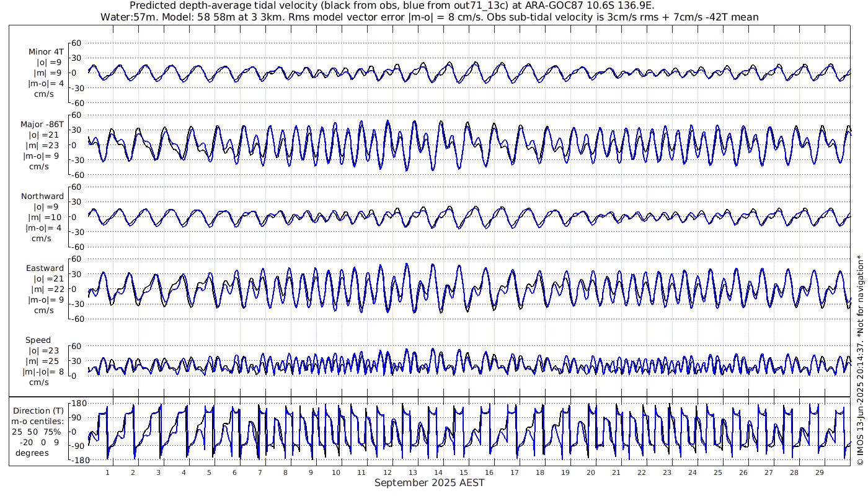Select the "Major -86T" panel label

tap(42, 124)
